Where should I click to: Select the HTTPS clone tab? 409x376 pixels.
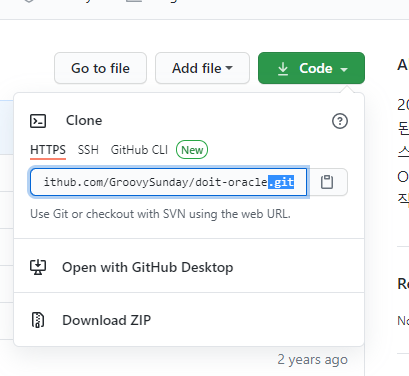point(48,150)
